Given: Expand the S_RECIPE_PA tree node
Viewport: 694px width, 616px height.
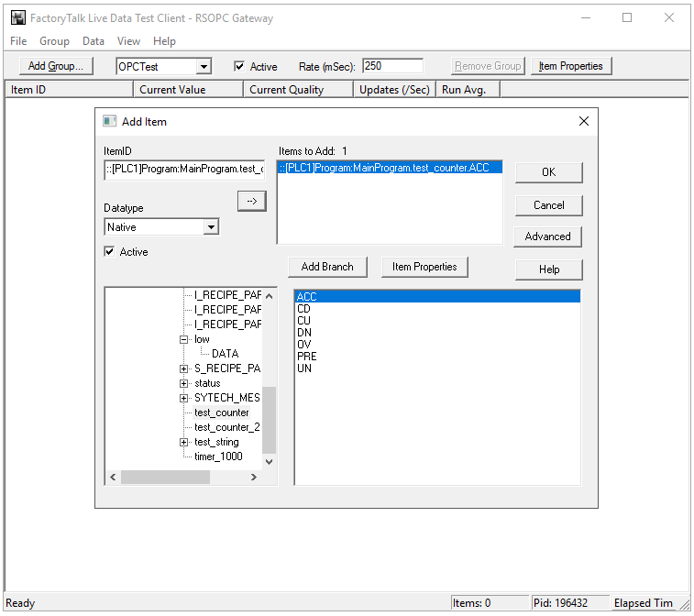Looking at the screenshot, I should tap(183, 368).
